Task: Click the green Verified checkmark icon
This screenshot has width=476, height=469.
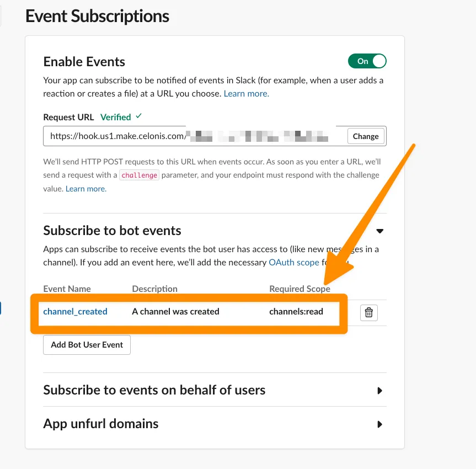Action: pyautogui.click(x=138, y=116)
